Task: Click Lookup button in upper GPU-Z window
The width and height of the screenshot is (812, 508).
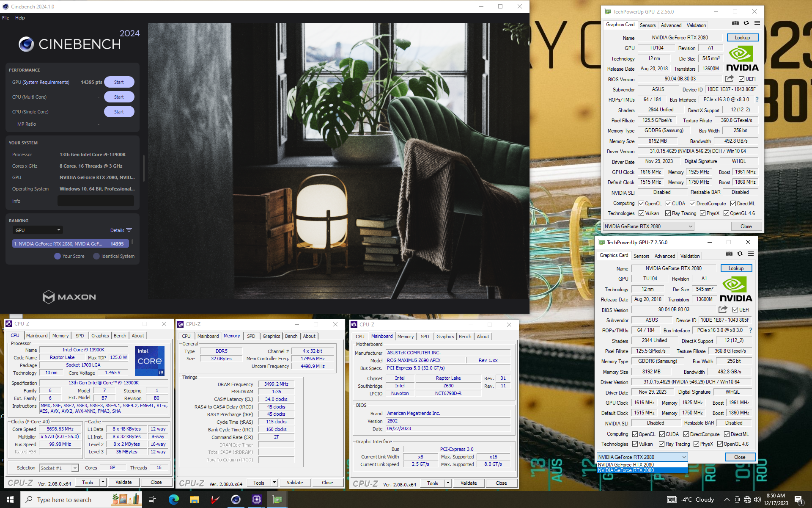Action: [x=742, y=38]
